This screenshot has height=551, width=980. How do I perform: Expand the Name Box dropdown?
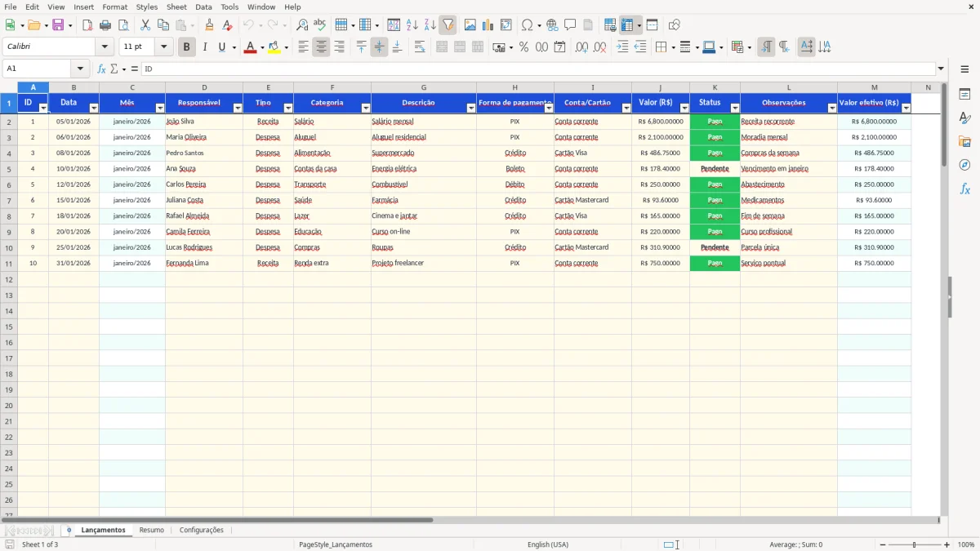tap(80, 69)
